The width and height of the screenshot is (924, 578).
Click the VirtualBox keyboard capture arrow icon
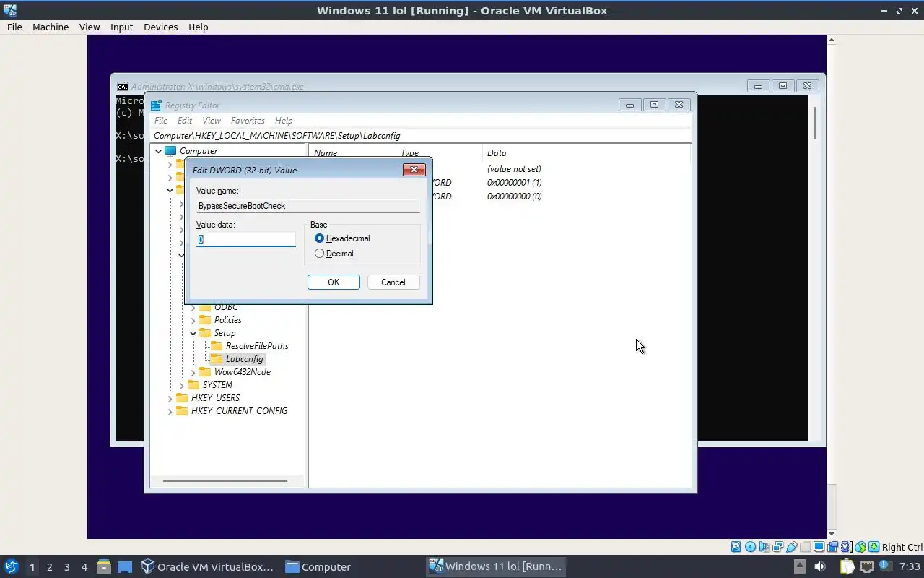873,547
